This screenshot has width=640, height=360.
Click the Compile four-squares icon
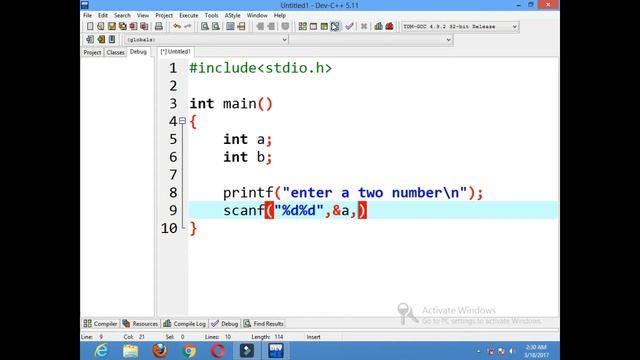302,27
